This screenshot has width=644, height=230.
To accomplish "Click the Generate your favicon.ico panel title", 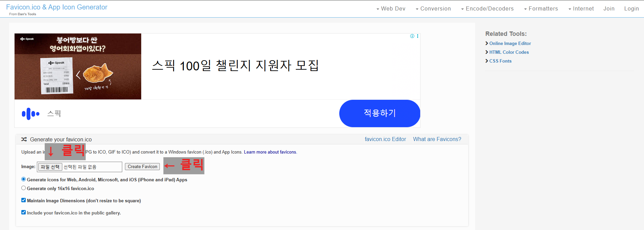I will click(61, 139).
